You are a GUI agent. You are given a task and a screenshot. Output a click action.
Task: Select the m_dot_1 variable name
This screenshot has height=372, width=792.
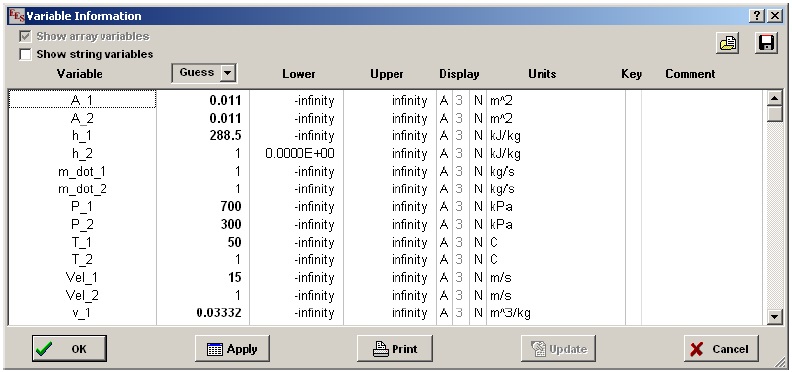(82, 171)
